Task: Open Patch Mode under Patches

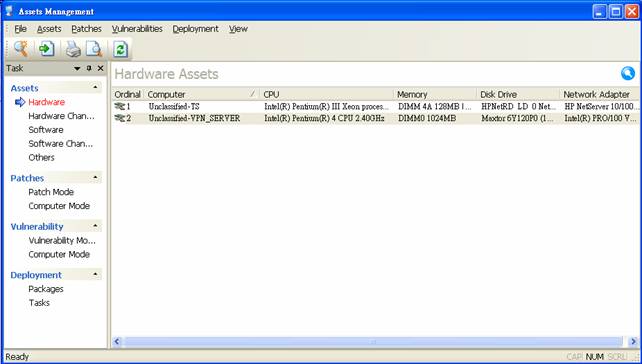Action: coord(51,192)
